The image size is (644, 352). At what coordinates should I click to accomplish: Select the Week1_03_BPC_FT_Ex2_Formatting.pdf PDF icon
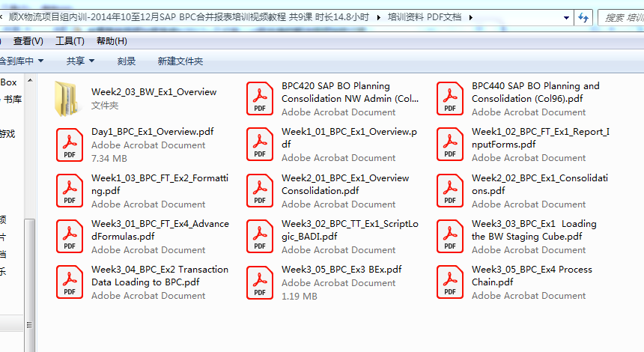70,191
